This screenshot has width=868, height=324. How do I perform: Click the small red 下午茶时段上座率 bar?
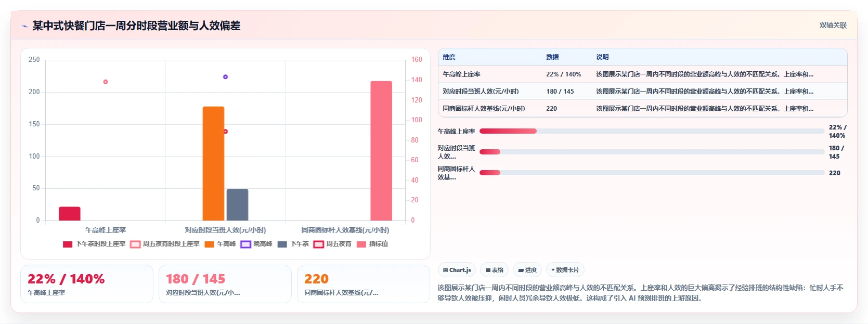click(x=70, y=214)
